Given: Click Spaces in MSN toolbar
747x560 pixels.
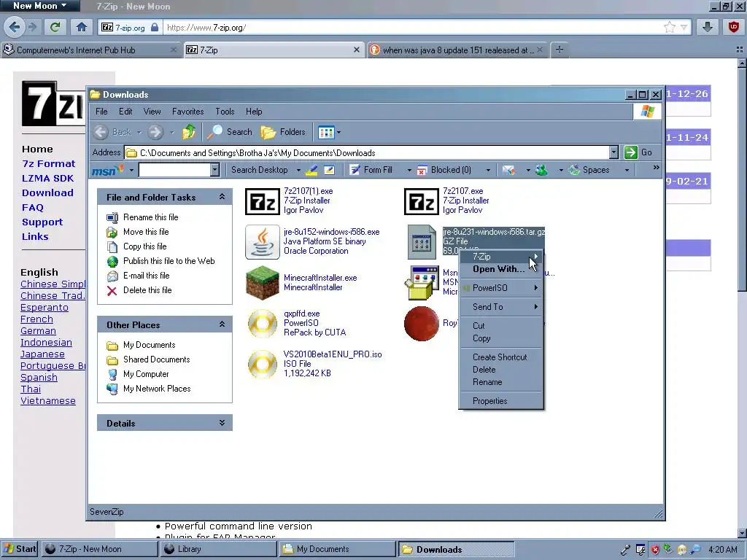Looking at the screenshot, I should (x=589, y=170).
